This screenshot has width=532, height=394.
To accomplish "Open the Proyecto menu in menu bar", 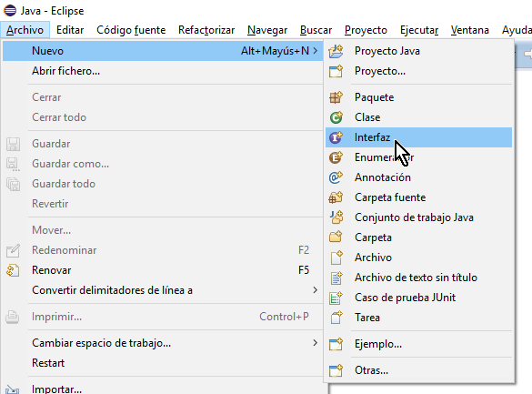I will (366, 30).
